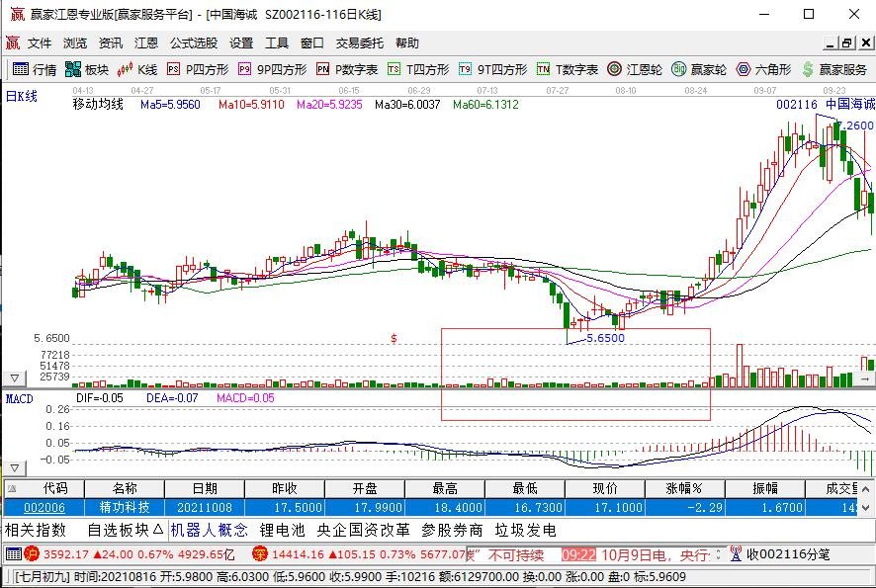Select the 相关指数 tab

coord(36,530)
